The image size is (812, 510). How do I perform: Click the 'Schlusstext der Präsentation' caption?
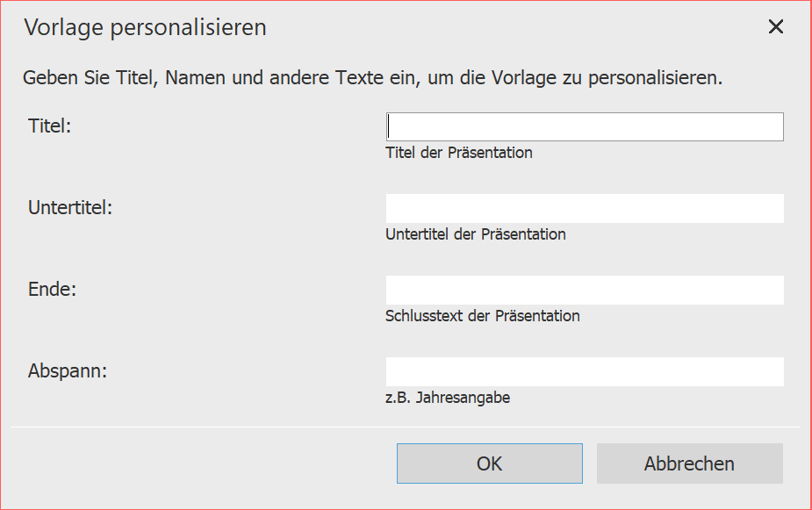pos(482,316)
